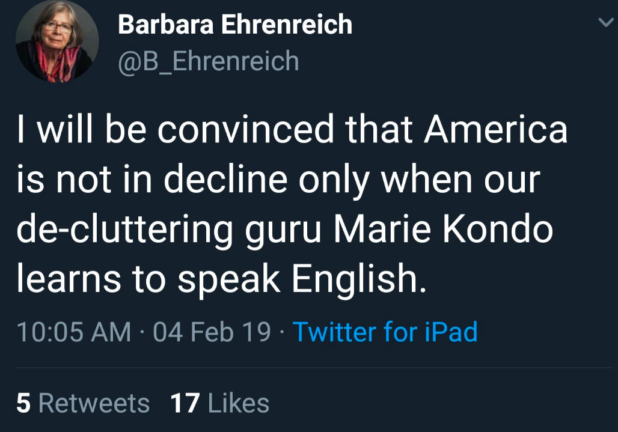Screen dimensions: 618x432
Task: Click the word Likes
Action: [236, 403]
